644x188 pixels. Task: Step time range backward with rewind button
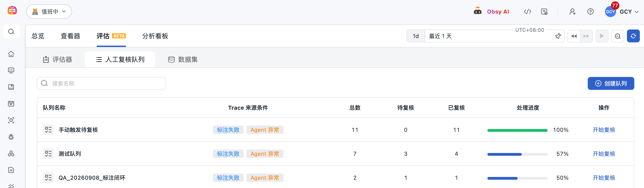[574, 36]
